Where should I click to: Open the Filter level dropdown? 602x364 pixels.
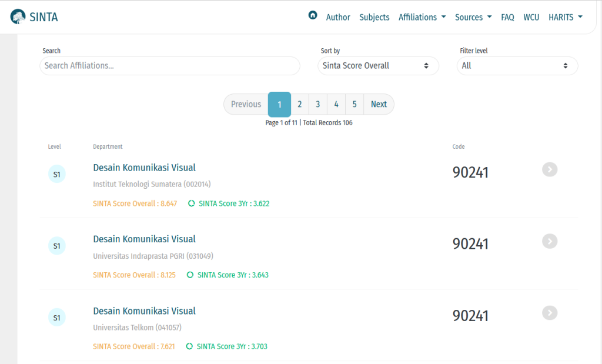coord(517,66)
